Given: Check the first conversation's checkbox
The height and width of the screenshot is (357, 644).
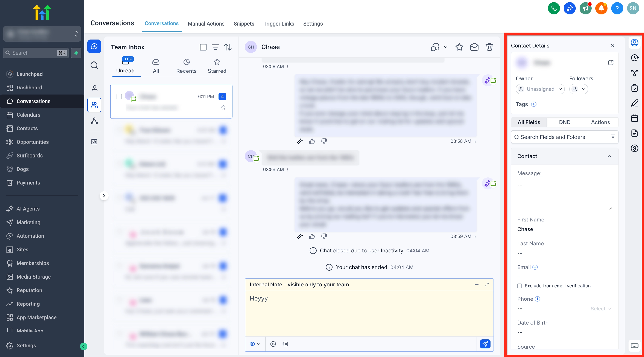Looking at the screenshot, I should click(x=119, y=97).
